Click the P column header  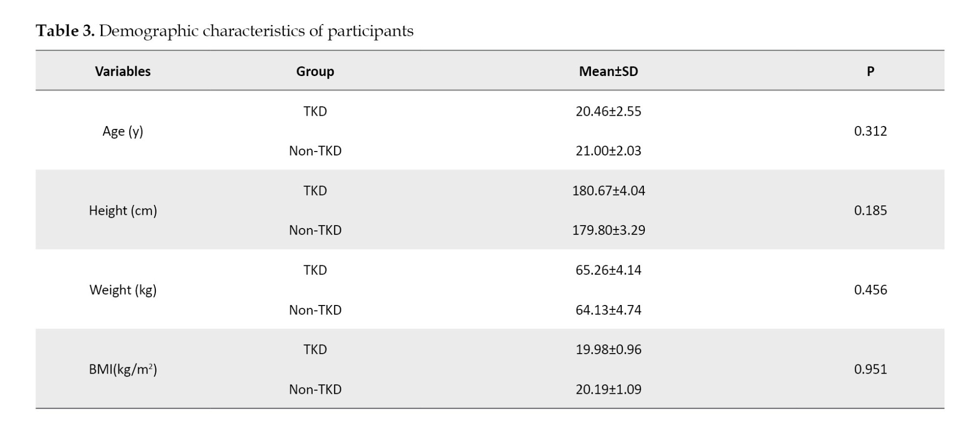(x=870, y=71)
